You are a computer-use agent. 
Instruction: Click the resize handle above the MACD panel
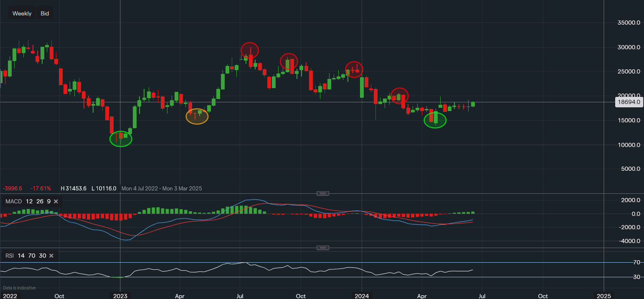pyautogui.click(x=323, y=193)
